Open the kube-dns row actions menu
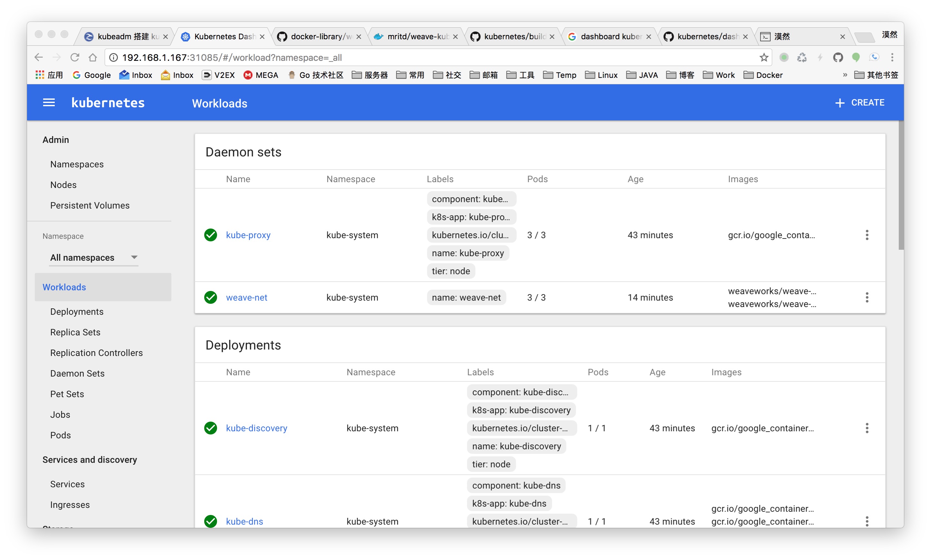 [867, 521]
